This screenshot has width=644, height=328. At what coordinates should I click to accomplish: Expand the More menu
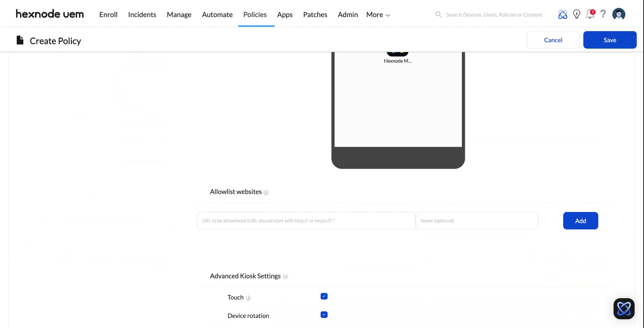[378, 14]
